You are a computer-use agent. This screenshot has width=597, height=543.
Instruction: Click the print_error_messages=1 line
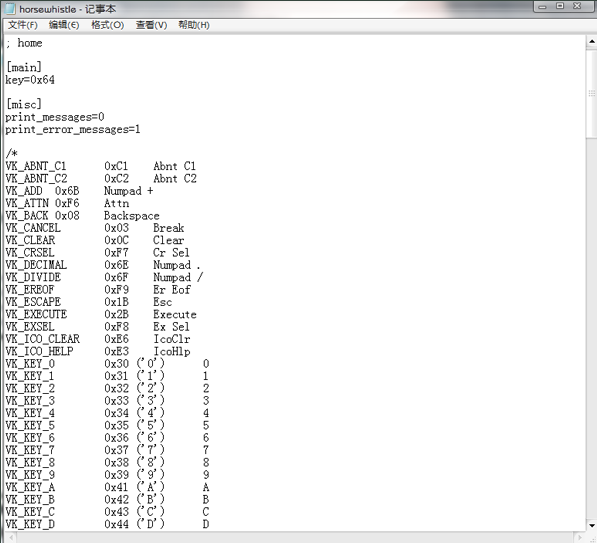[x=73, y=129]
